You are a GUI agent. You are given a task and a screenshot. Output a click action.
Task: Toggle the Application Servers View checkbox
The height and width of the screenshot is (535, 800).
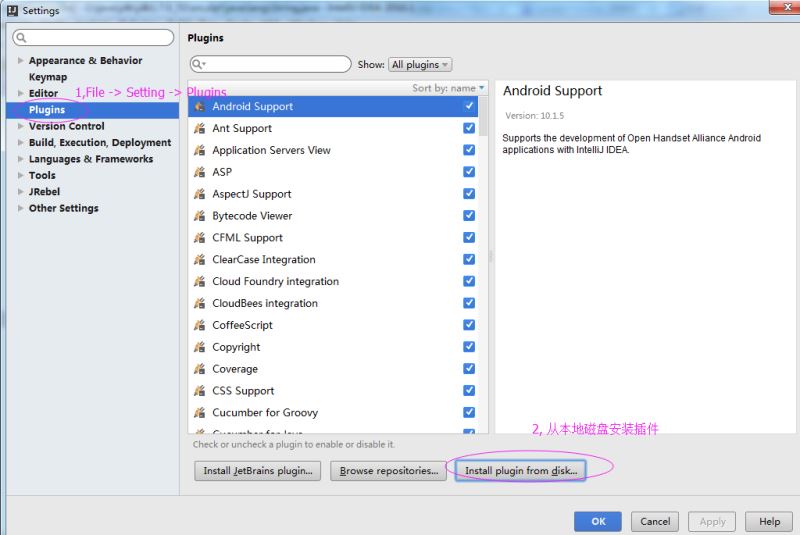click(x=469, y=150)
